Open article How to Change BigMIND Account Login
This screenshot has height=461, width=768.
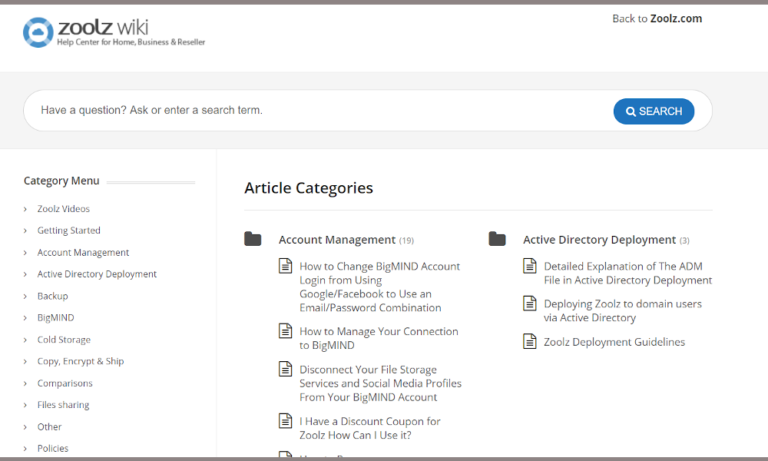click(x=380, y=287)
